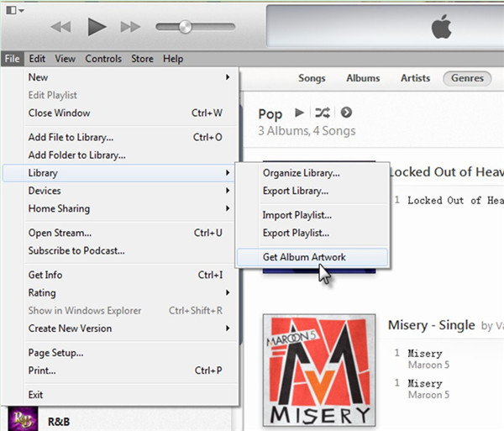
Task: Click the arrow circle icon next to Pop
Action: 346,113
